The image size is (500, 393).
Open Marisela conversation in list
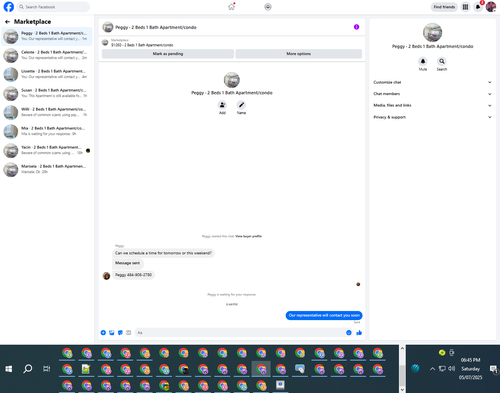tap(47, 169)
